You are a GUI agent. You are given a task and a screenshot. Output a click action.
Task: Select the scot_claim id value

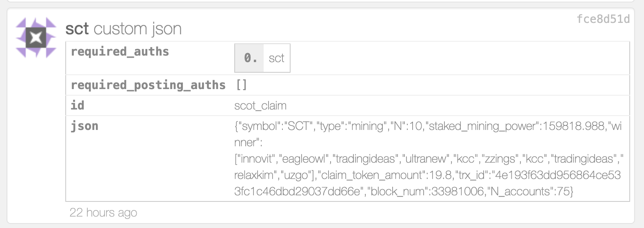pyautogui.click(x=260, y=105)
